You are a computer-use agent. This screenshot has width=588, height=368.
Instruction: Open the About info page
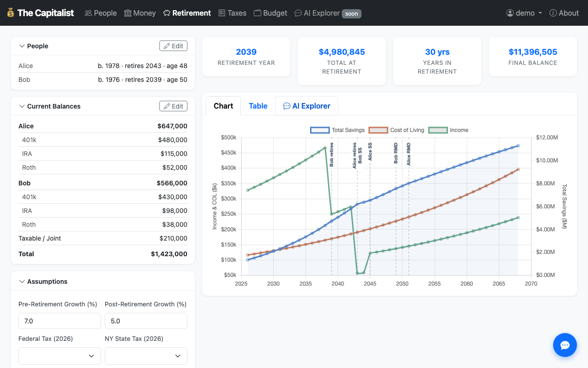(564, 13)
